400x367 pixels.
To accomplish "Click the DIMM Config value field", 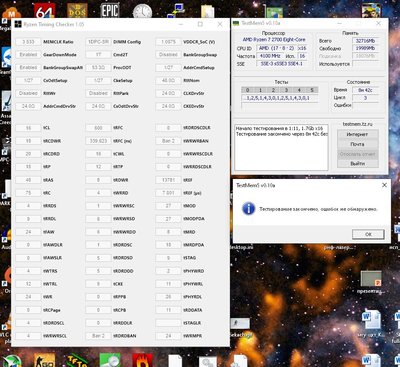I will click(x=98, y=42).
